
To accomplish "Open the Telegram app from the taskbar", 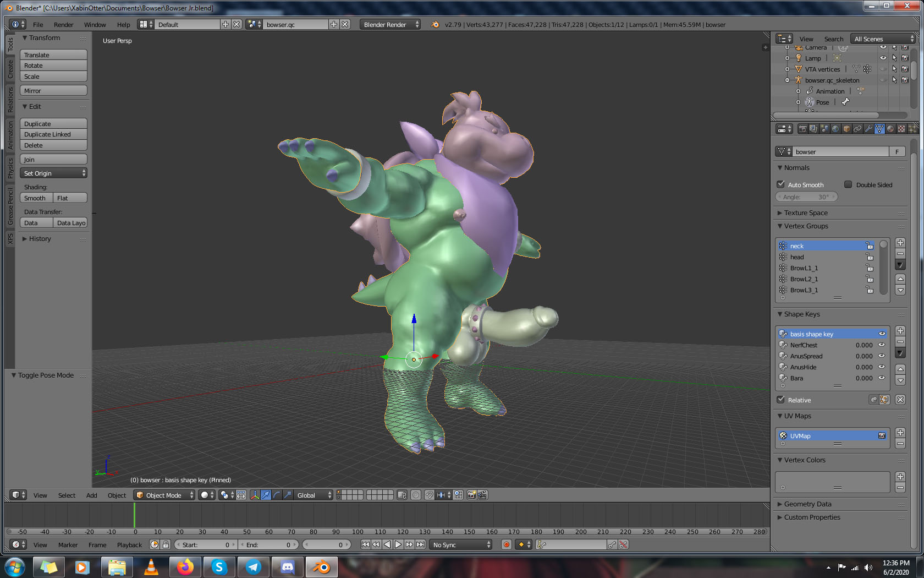I will pyautogui.click(x=253, y=567).
